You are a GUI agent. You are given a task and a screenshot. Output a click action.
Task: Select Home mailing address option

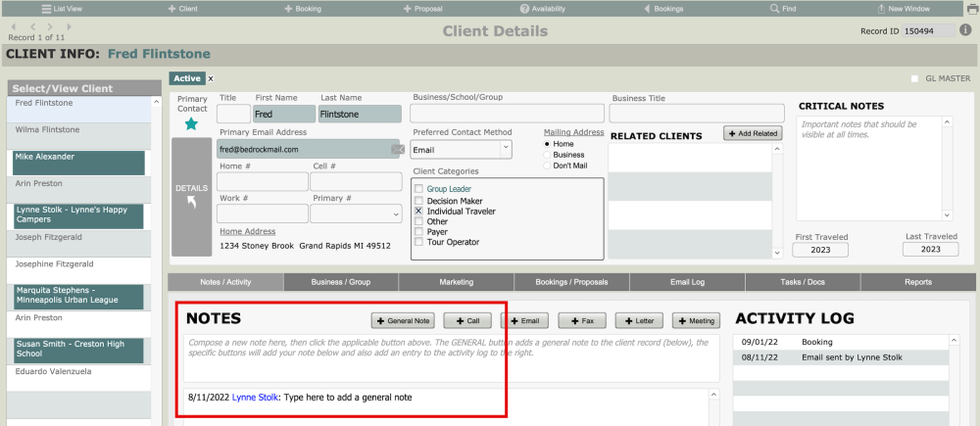(548, 144)
